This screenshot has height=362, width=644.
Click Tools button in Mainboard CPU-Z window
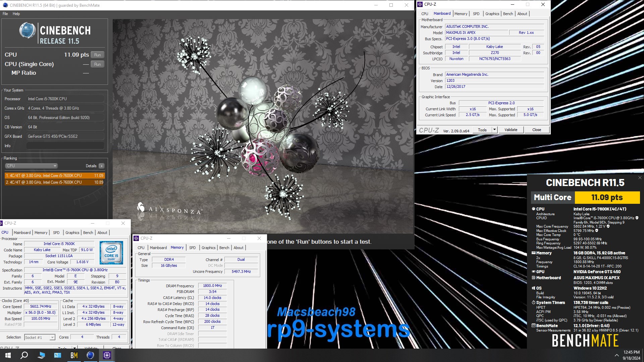(482, 130)
